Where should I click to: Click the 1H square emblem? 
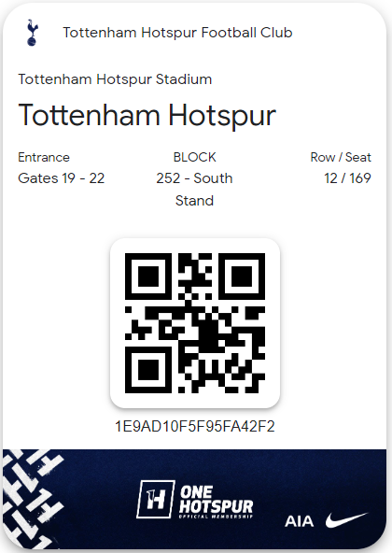pos(156,500)
